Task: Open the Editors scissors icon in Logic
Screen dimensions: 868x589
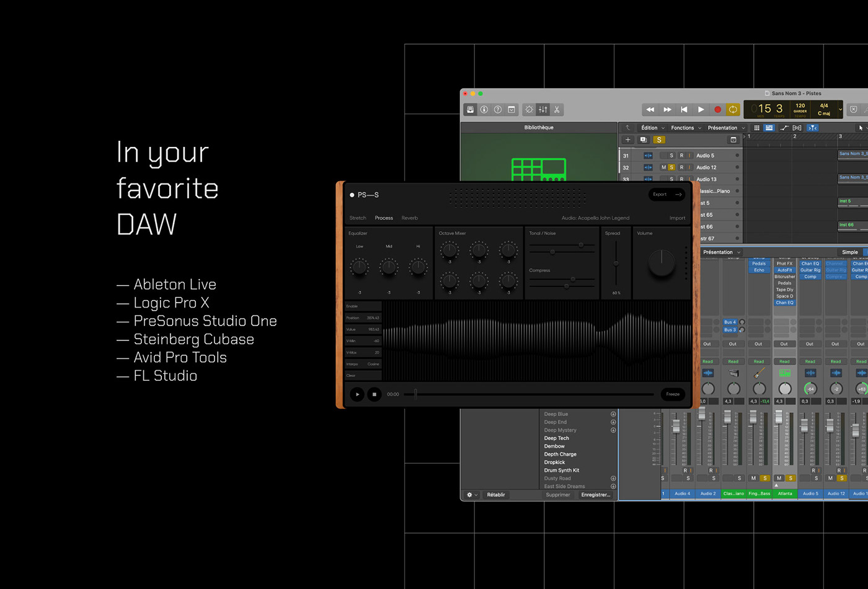Action: [557, 109]
